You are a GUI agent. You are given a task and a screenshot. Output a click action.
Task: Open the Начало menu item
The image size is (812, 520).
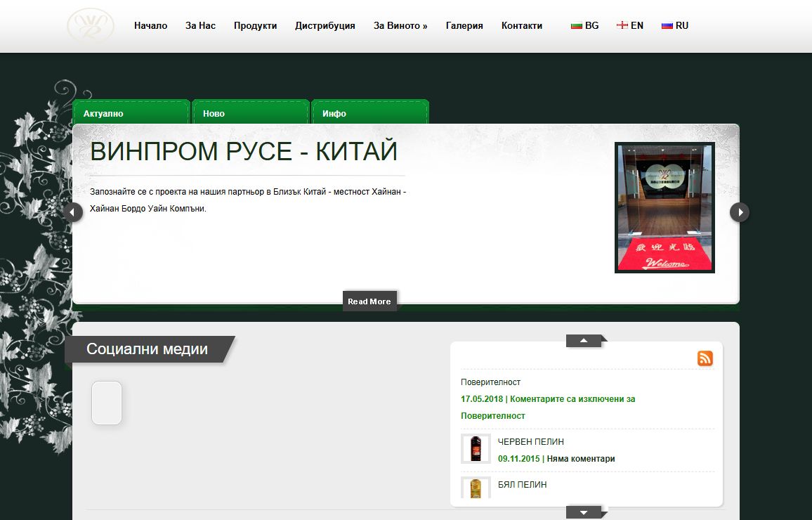click(151, 25)
